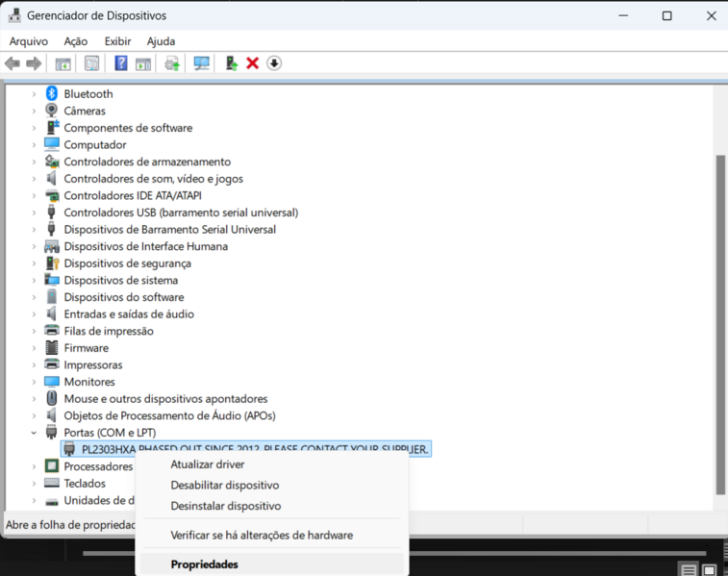Minimize the Gerenciador de Dispositivos window

pyautogui.click(x=623, y=15)
